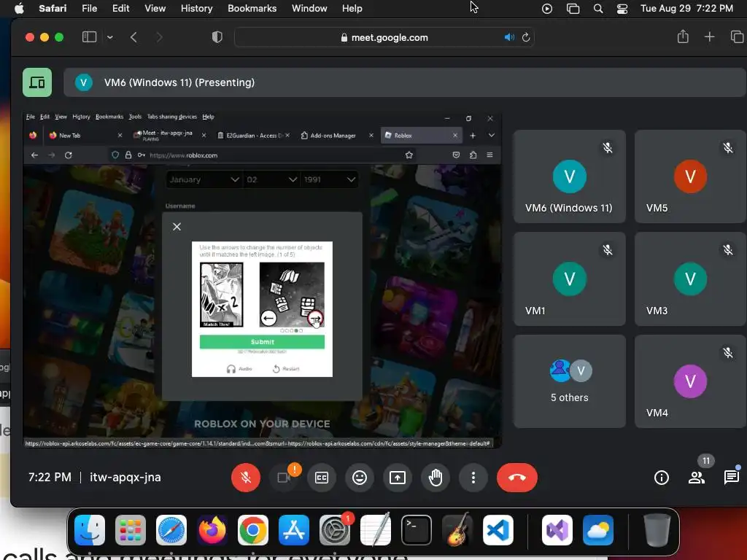Image resolution: width=747 pixels, height=560 pixels.
Task: Open Visual Studio Code from the Dock
Action: coord(498,530)
